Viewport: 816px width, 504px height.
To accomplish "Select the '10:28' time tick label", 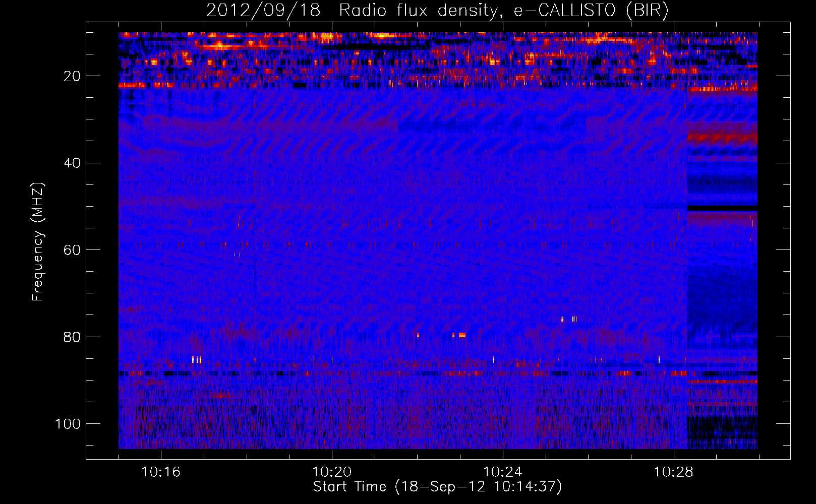I will pyautogui.click(x=674, y=472).
